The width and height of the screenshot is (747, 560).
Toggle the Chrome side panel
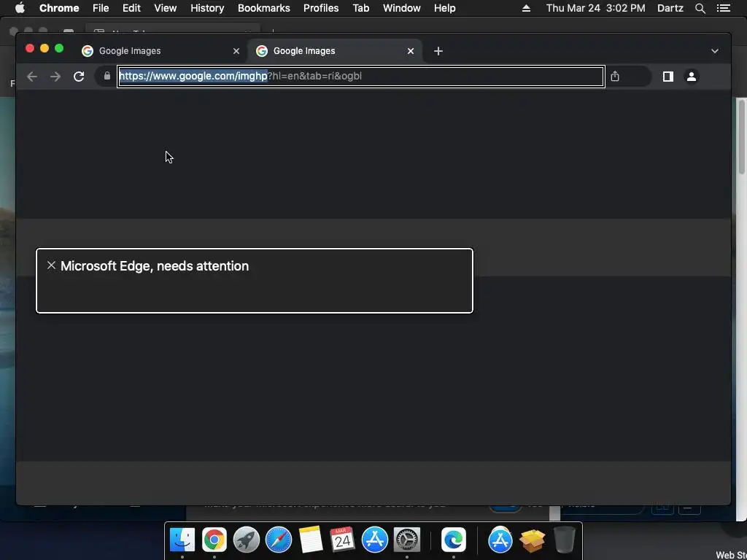tap(668, 76)
